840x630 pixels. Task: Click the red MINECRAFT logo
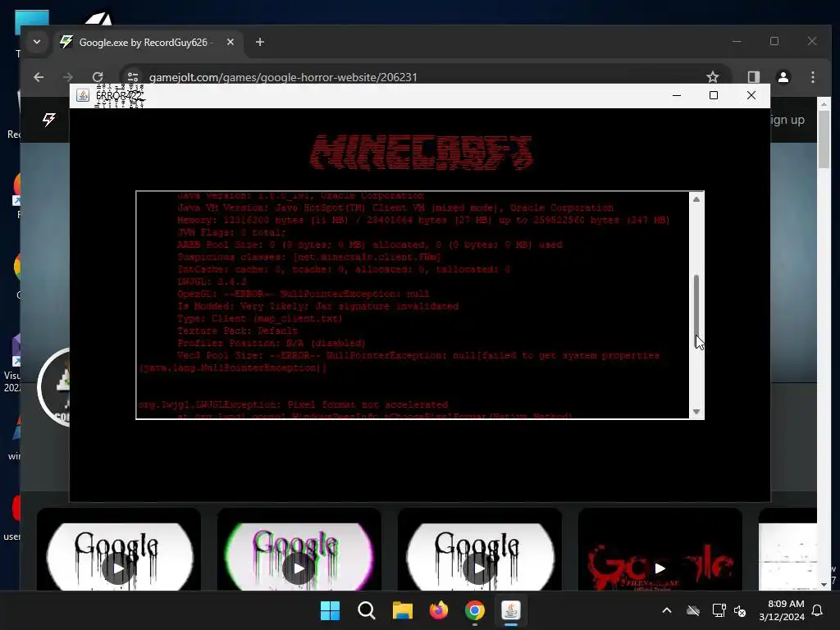[421, 153]
